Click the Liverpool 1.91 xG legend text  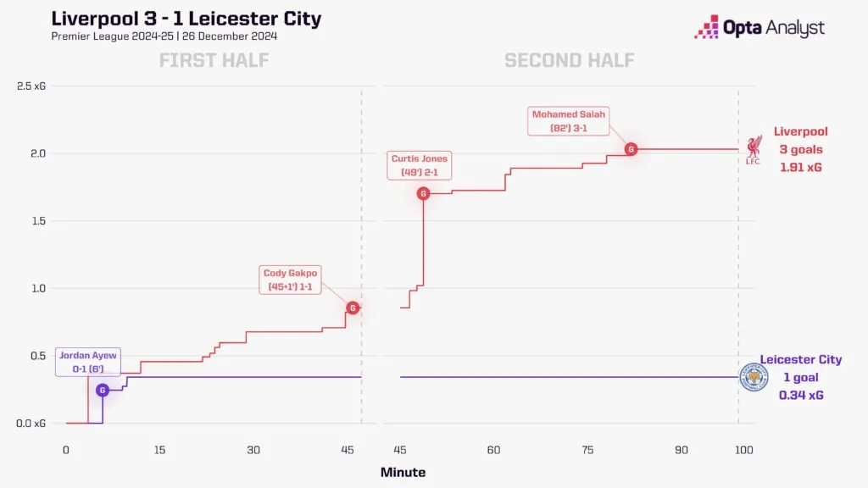coord(800,167)
